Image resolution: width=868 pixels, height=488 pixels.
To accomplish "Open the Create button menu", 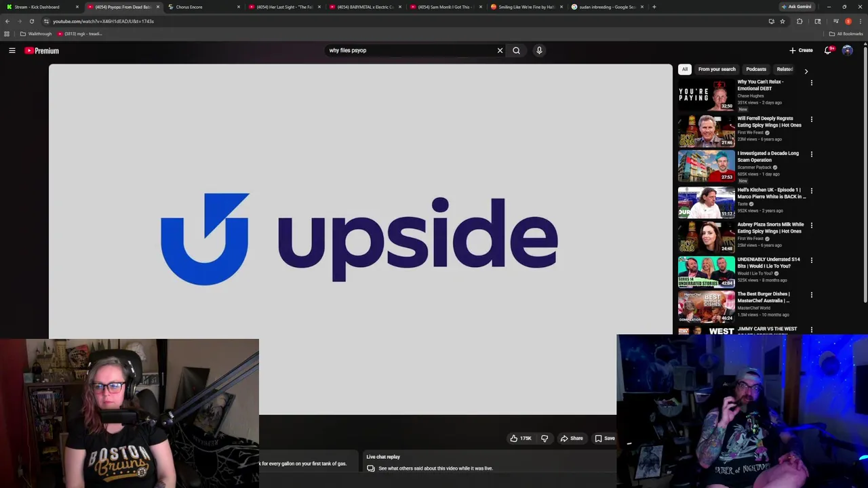I will tap(801, 50).
